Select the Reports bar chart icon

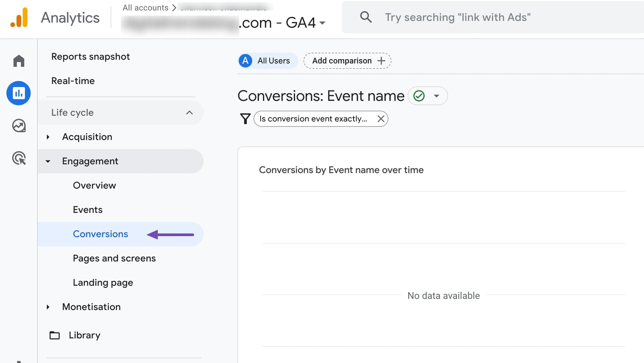coord(19,93)
